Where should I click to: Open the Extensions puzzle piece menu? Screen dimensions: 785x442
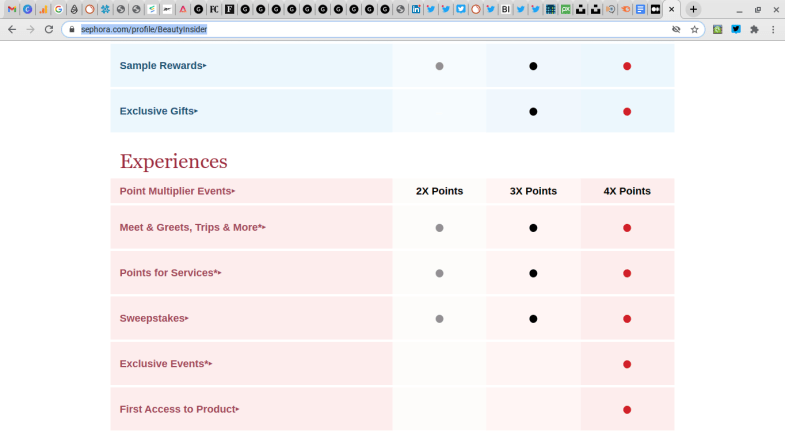coord(754,30)
